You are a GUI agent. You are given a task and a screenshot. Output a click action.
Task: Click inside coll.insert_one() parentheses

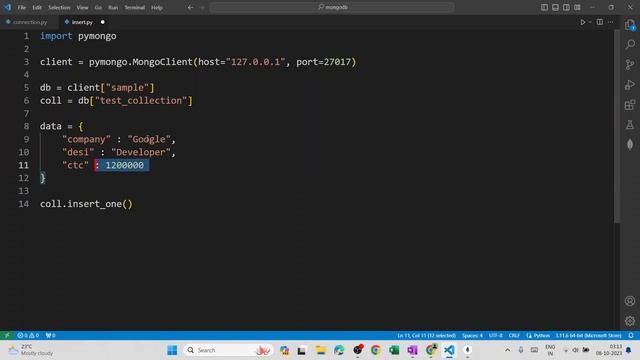click(127, 204)
